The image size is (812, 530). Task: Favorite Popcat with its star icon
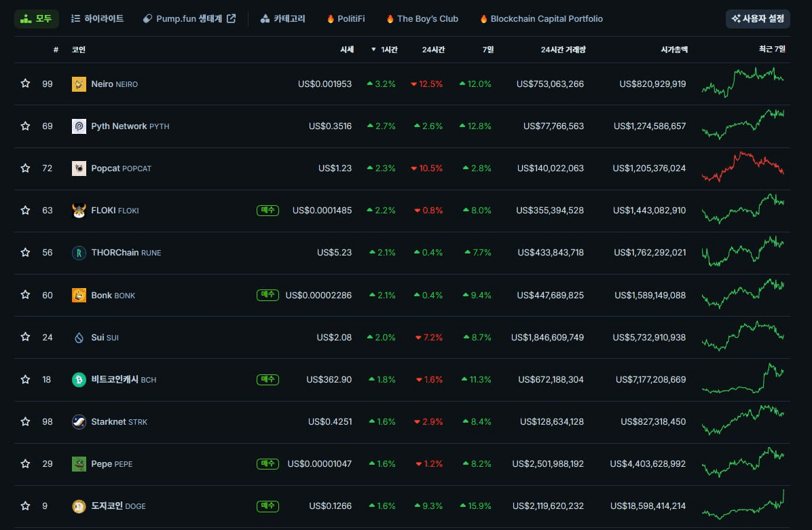pos(25,168)
